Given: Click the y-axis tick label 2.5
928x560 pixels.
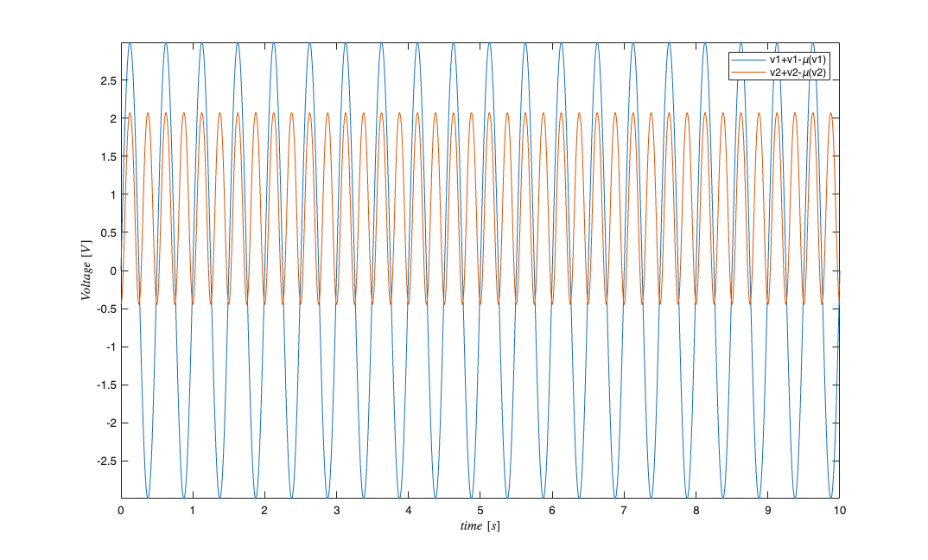Looking at the screenshot, I should pyautogui.click(x=108, y=80).
